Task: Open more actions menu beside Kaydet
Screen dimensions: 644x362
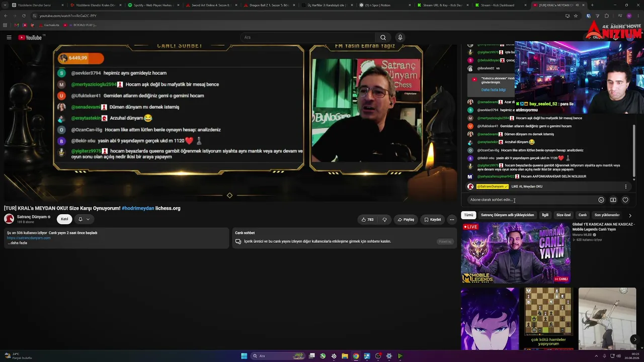Action: pyautogui.click(x=452, y=219)
